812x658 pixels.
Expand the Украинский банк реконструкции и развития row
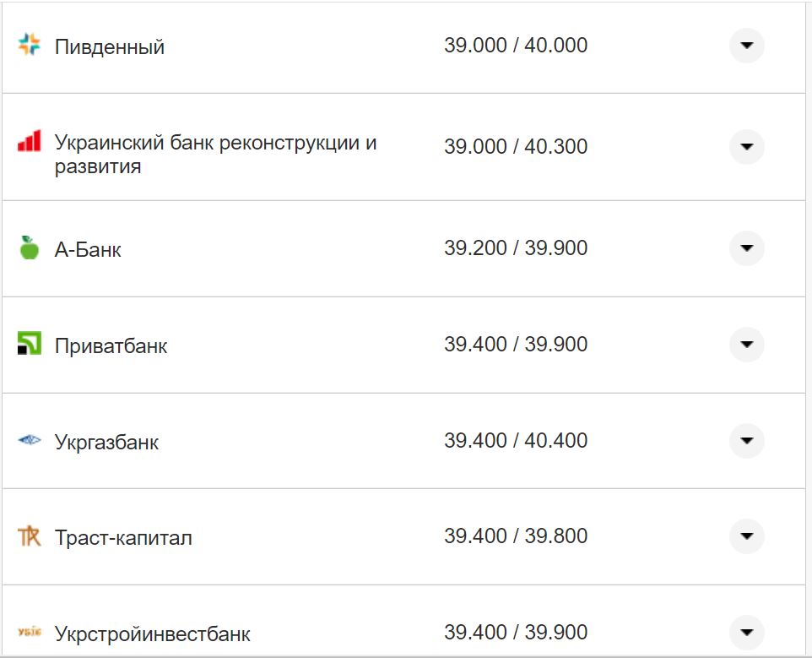746,146
